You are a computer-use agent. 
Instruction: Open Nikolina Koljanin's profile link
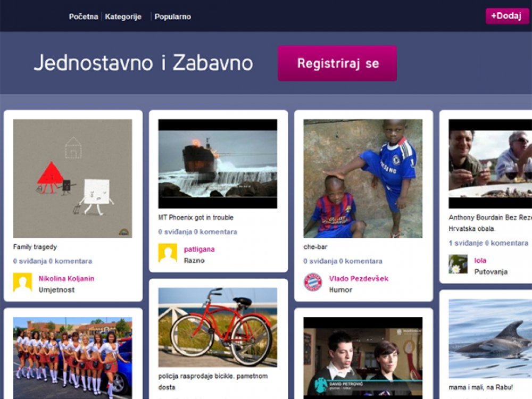[66, 279]
